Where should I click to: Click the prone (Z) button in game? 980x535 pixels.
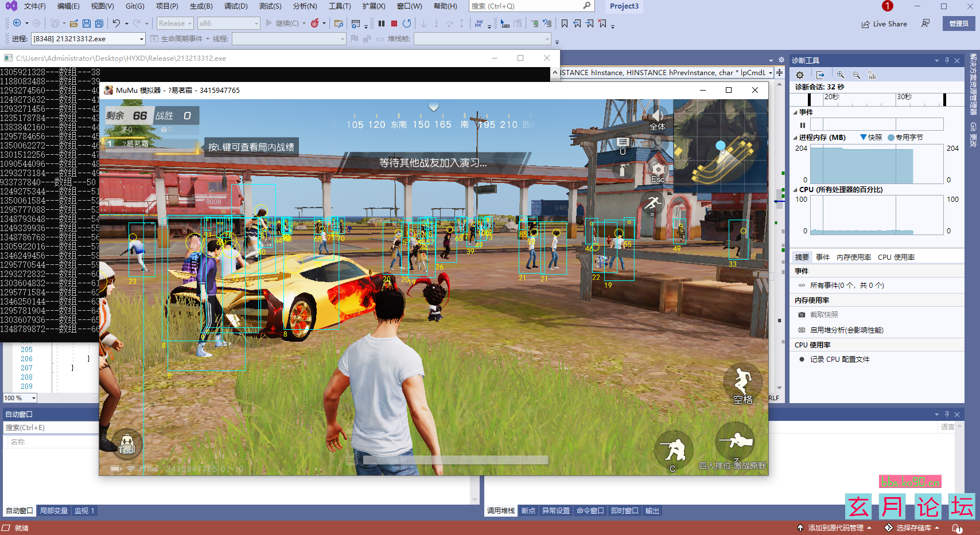(735, 441)
